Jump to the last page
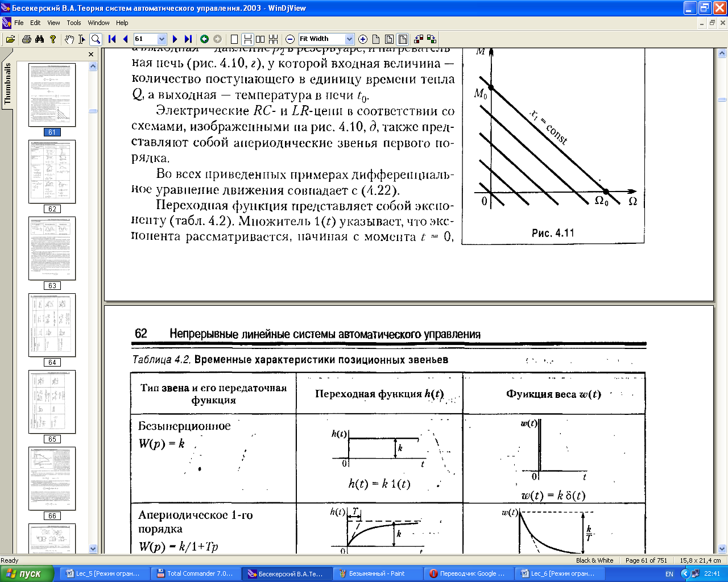The width and height of the screenshot is (728, 582). click(188, 39)
